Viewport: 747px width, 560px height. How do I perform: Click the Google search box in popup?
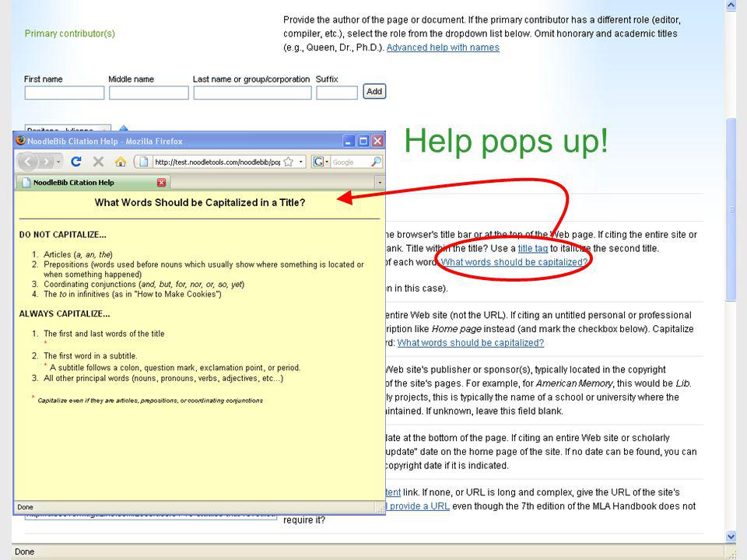pos(350,162)
